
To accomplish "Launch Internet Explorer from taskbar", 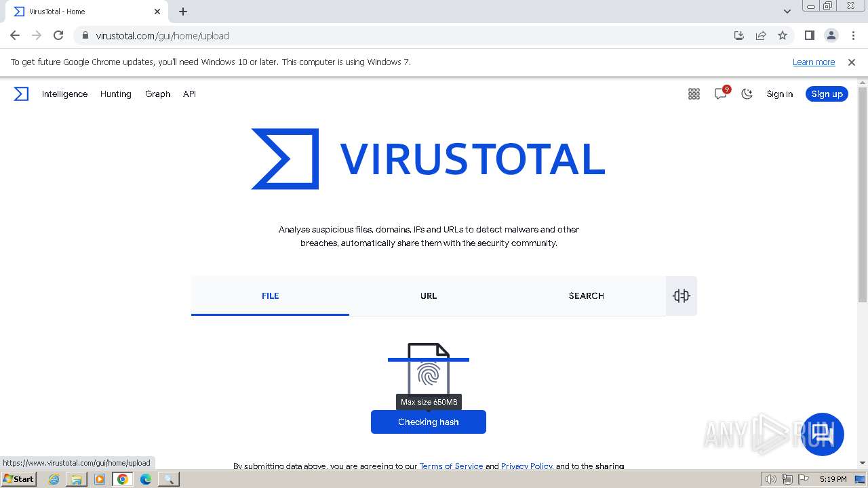I will point(54,479).
